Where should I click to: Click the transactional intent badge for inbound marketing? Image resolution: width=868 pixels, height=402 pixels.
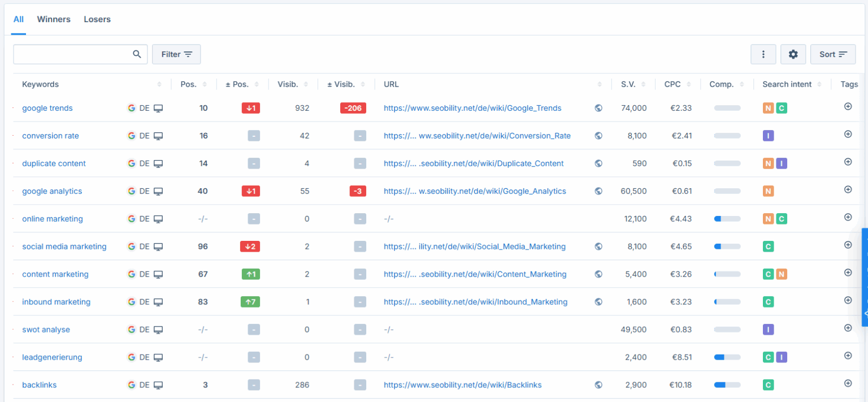(x=768, y=301)
